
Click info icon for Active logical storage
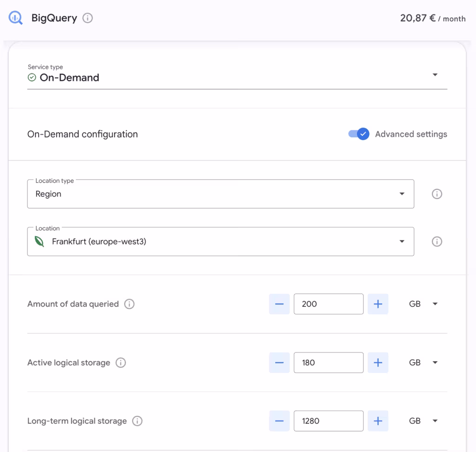(x=121, y=363)
